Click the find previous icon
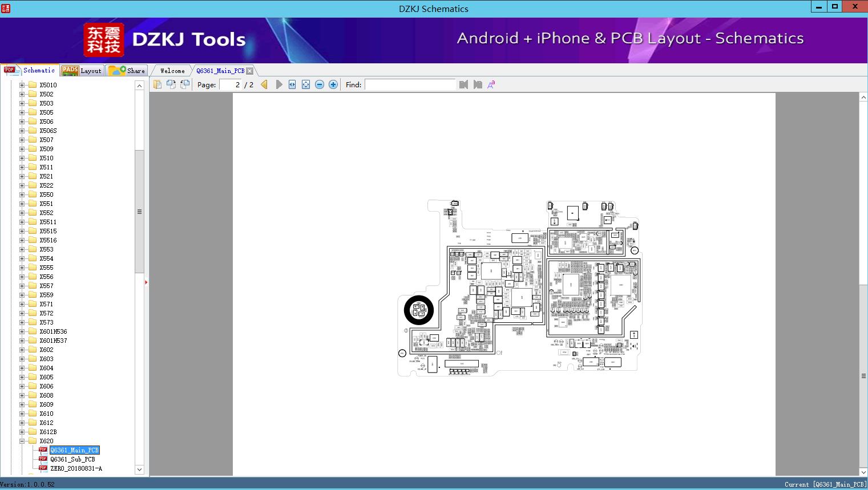 click(x=463, y=84)
